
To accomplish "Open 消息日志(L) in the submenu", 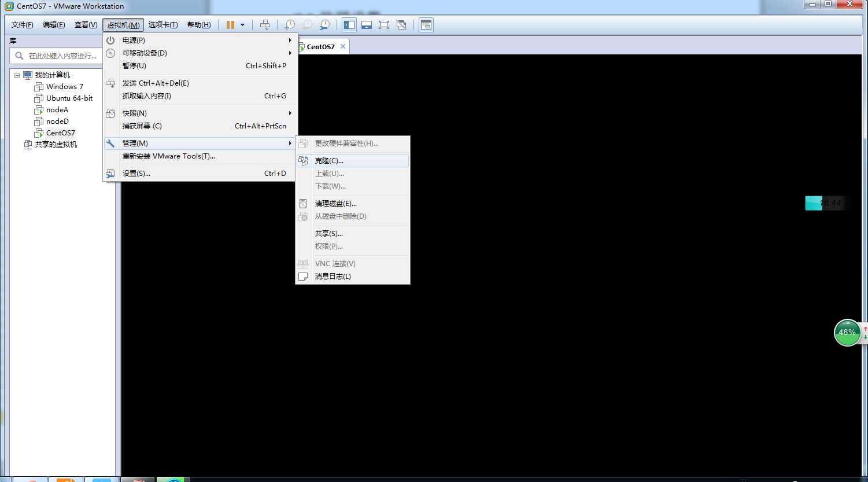I will click(x=353, y=277).
